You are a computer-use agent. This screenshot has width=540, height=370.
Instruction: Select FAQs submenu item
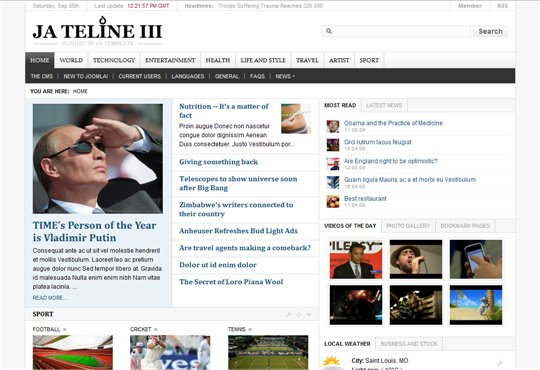click(x=257, y=76)
